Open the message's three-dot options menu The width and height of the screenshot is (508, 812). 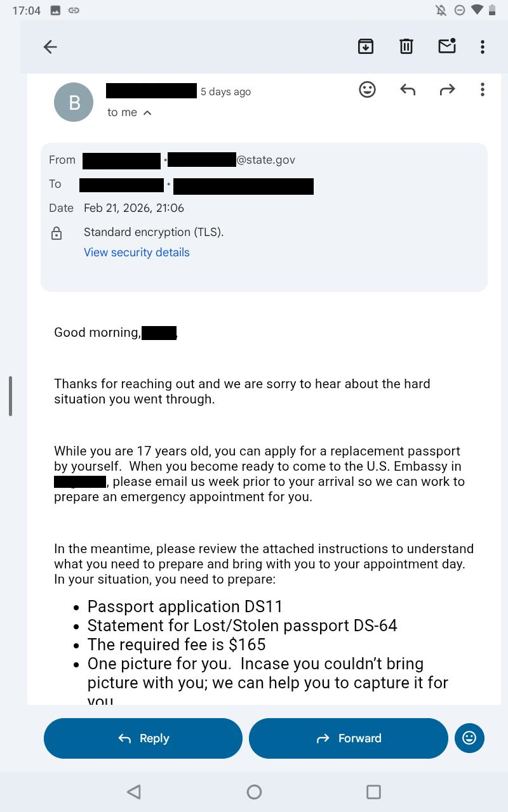pyautogui.click(x=483, y=89)
